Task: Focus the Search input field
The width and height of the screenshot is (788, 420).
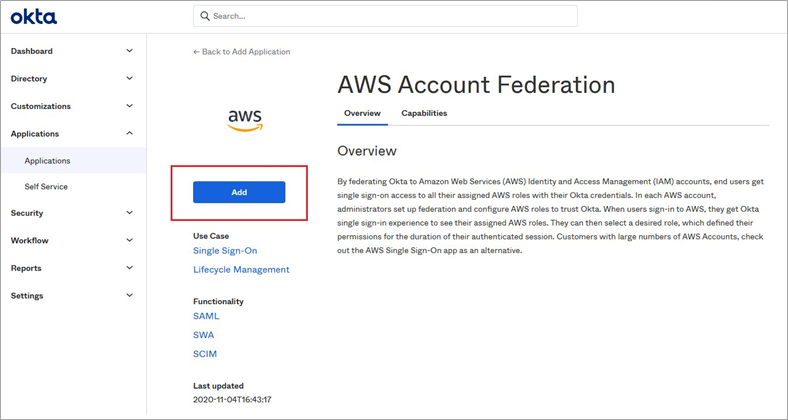Action: pos(385,16)
